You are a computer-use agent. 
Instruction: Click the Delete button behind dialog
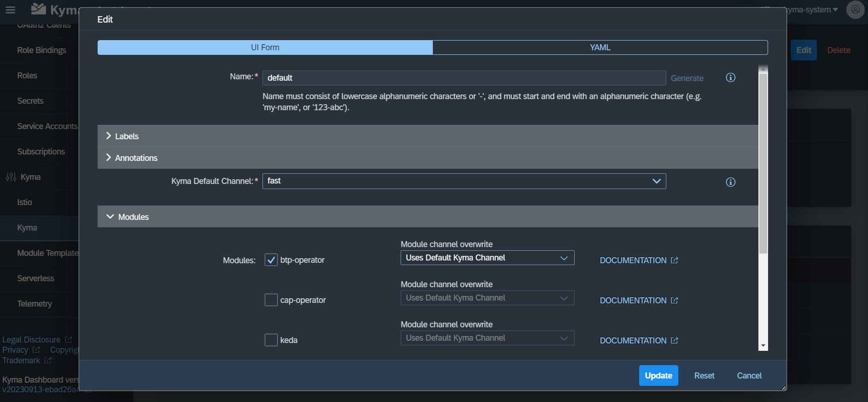click(x=839, y=50)
